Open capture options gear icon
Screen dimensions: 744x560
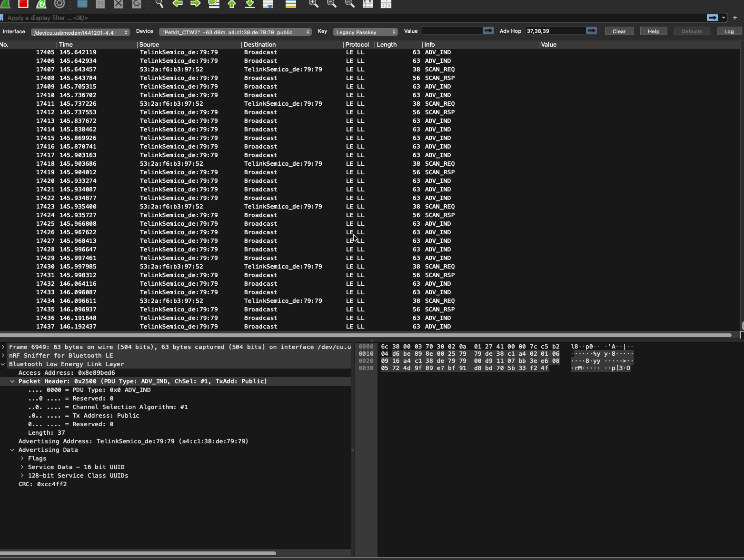(60, 4)
